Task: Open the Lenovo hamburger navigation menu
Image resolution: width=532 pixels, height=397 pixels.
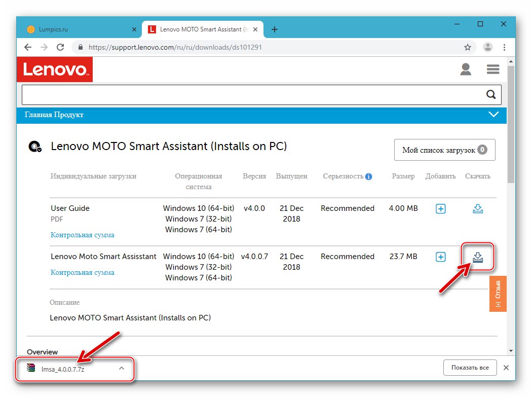Action: pyautogui.click(x=492, y=69)
